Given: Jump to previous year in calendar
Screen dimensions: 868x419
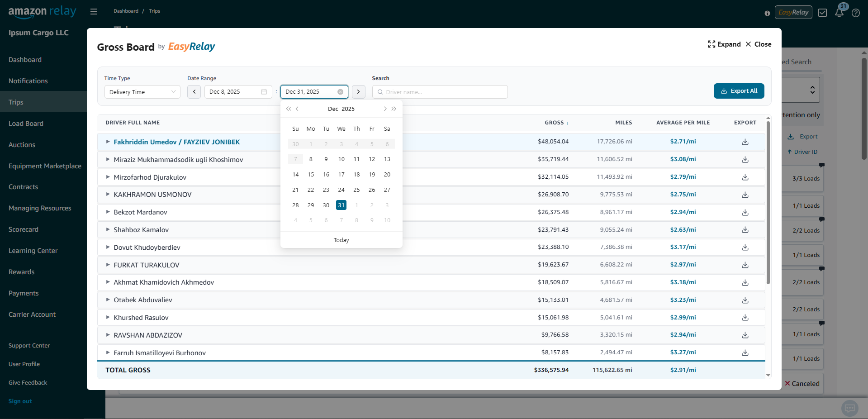Looking at the screenshot, I should point(289,109).
